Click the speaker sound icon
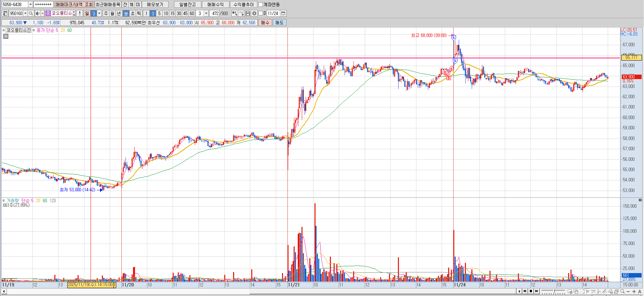The image size is (644, 296). (38, 13)
